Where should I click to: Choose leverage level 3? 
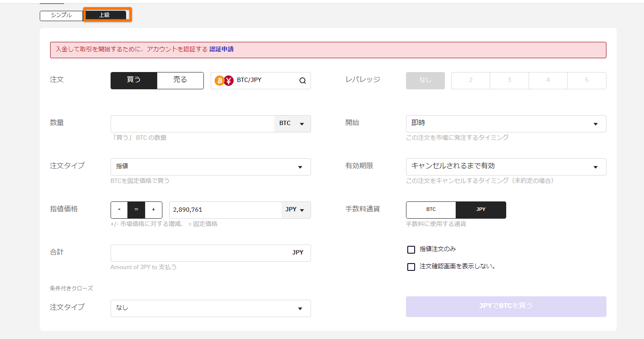[510, 81]
